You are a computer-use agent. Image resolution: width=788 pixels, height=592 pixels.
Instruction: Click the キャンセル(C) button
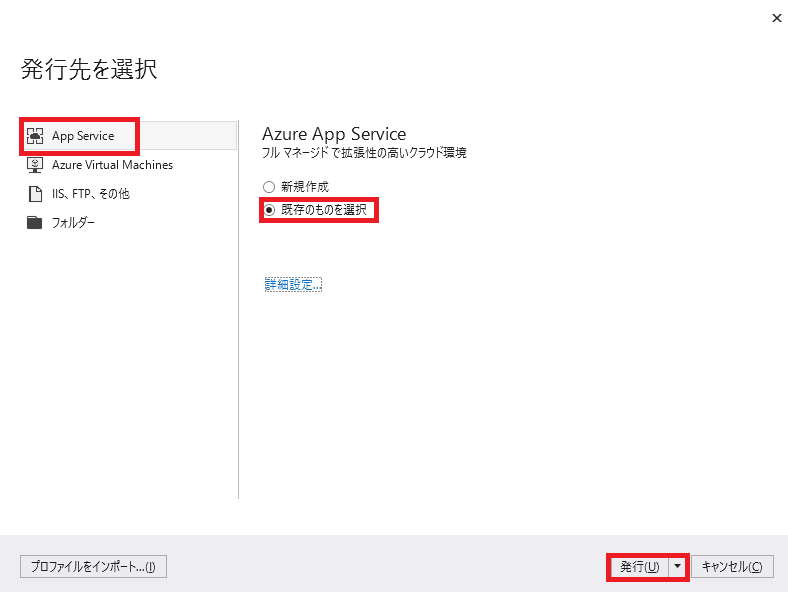(732, 567)
